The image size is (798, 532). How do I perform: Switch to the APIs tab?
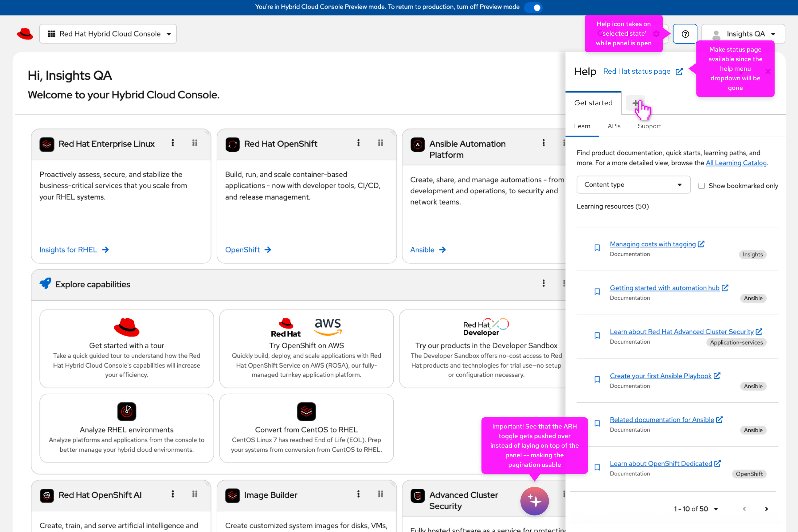click(614, 126)
